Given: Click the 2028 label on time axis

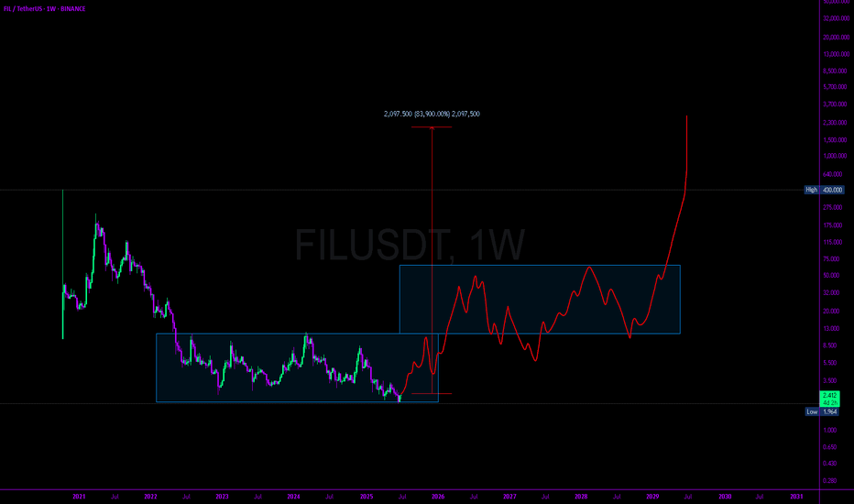Looking at the screenshot, I should 581,497.
